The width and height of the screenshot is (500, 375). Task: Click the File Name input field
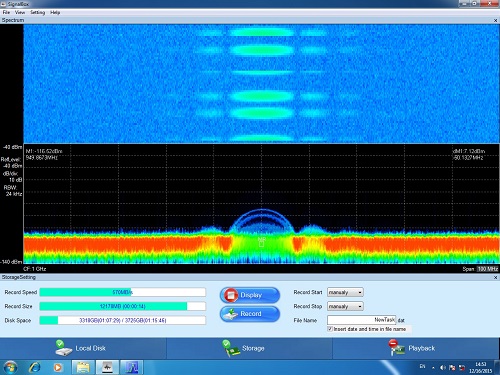[362, 320]
